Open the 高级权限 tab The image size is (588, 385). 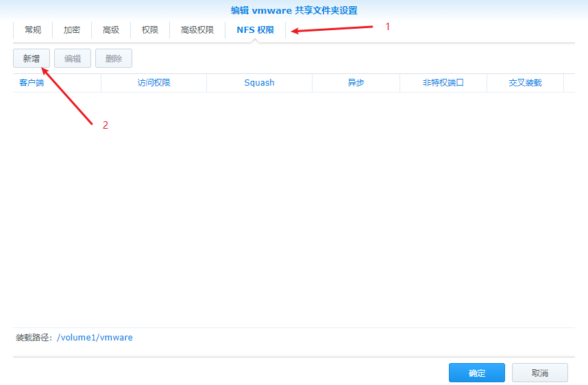pos(197,30)
